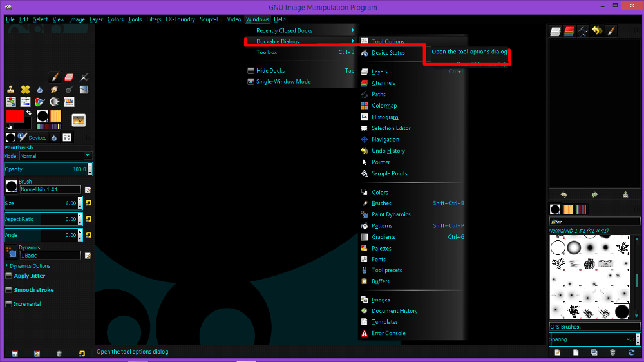Click redo arrow in history panel

(x=594, y=195)
